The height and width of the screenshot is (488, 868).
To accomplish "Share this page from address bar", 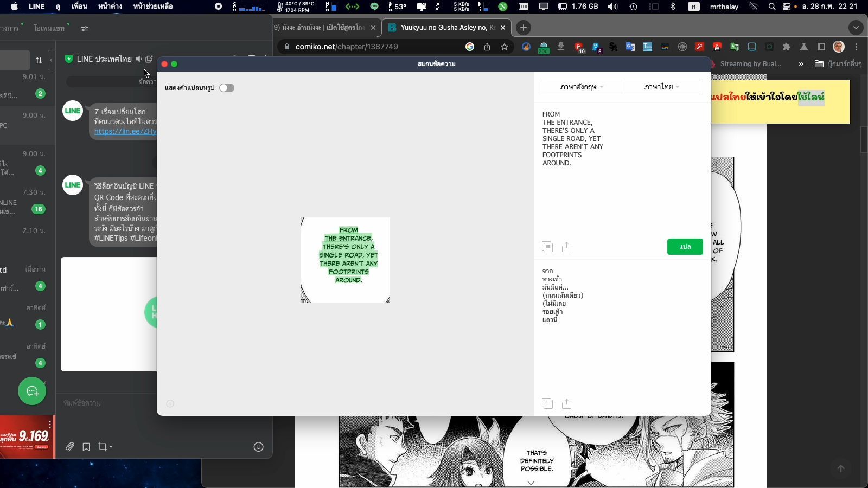I will point(487,47).
